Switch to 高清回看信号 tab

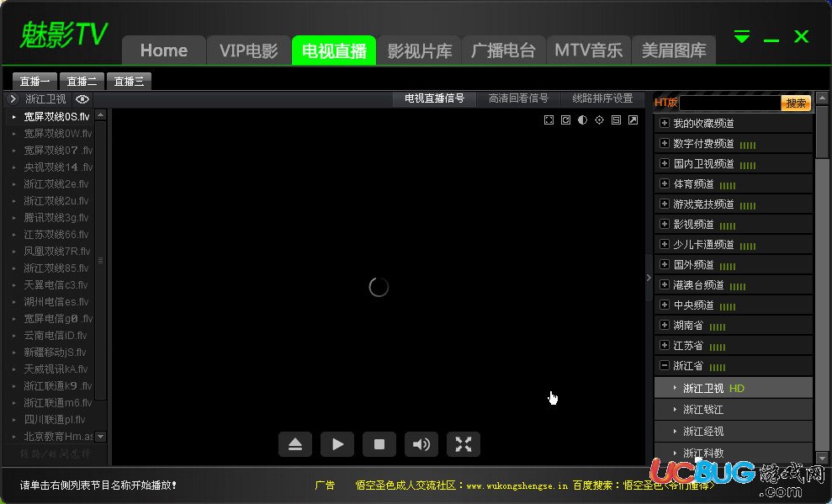pyautogui.click(x=518, y=98)
